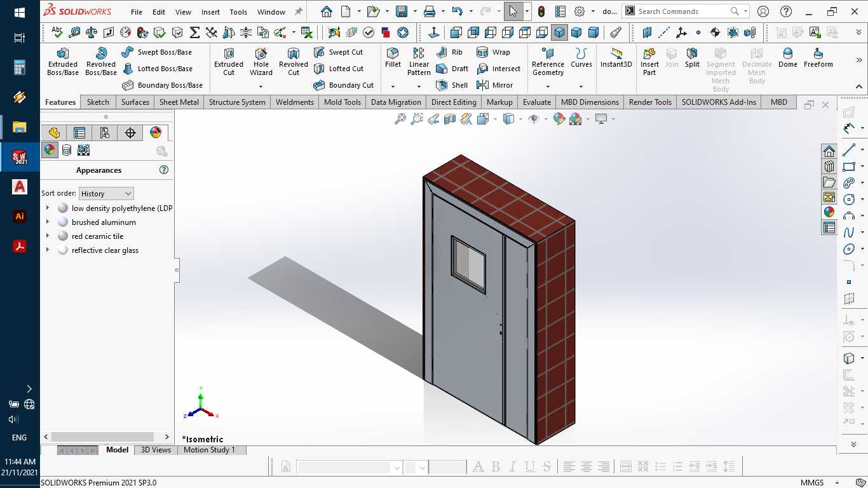Select the Fillet tool

click(393, 58)
